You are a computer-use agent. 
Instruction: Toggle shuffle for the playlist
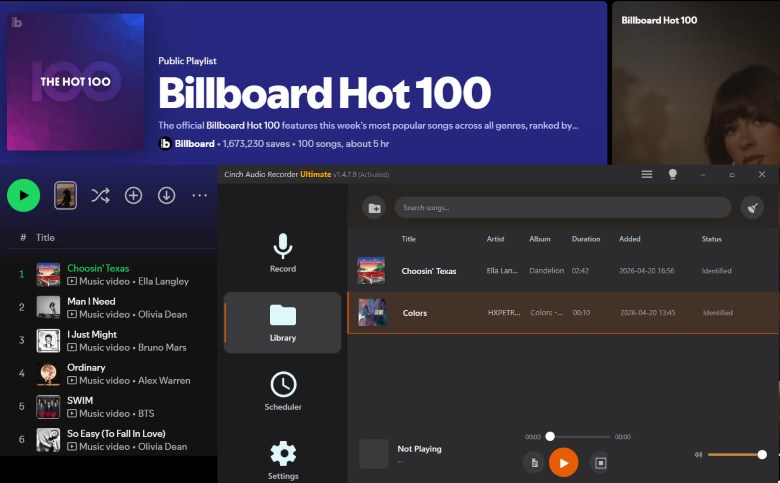point(100,195)
